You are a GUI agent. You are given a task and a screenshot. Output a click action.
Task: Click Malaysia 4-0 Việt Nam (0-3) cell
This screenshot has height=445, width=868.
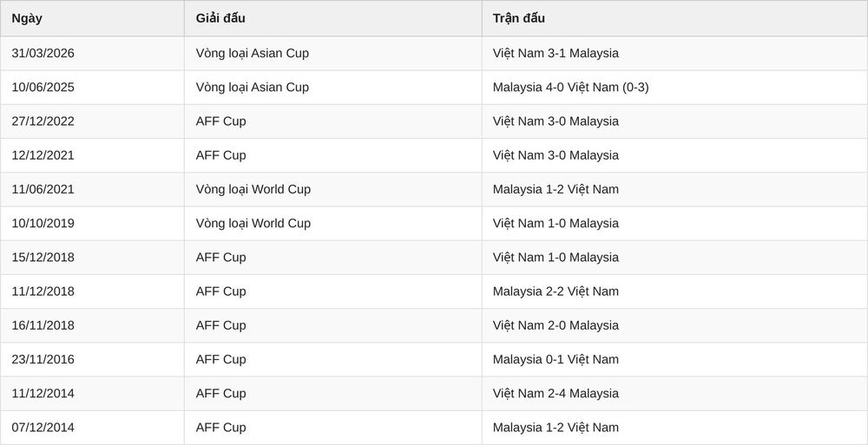click(x=674, y=88)
